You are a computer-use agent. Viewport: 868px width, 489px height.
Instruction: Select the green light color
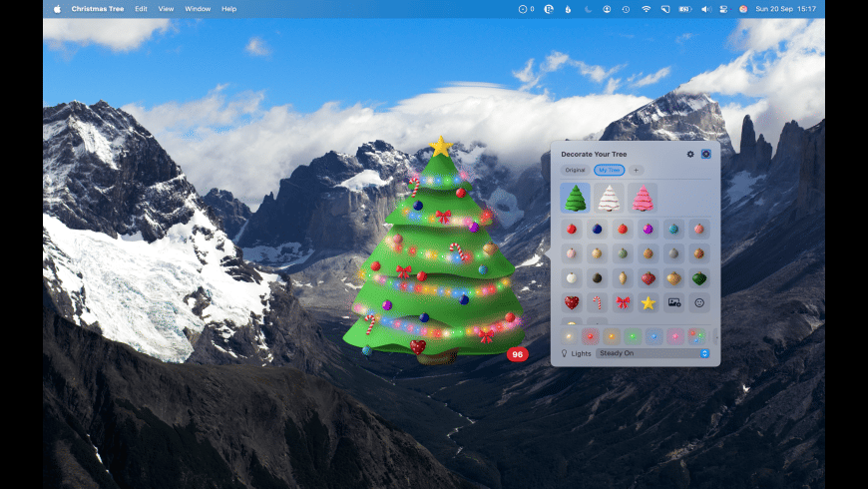click(633, 336)
